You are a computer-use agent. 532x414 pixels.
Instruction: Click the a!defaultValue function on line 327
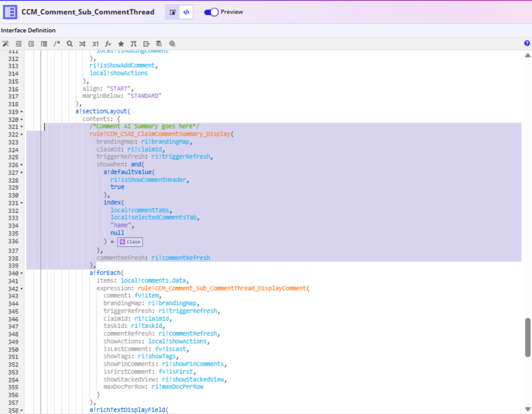tap(127, 172)
